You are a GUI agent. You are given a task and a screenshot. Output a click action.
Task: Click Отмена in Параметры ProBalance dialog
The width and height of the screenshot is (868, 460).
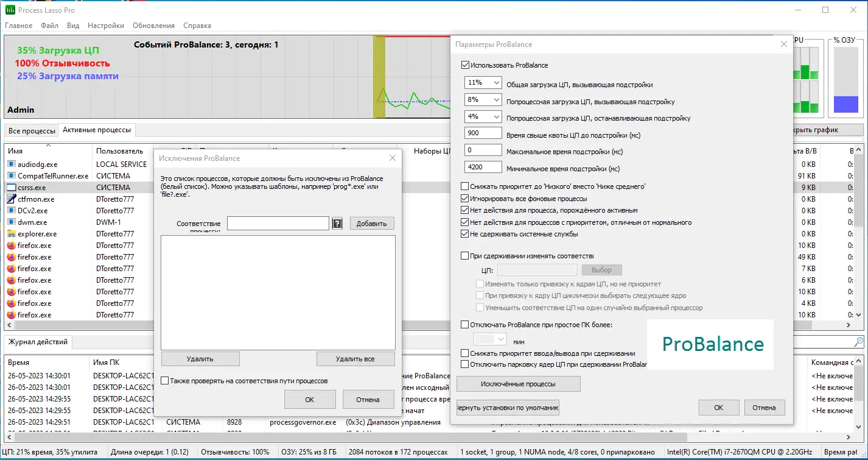click(x=765, y=408)
